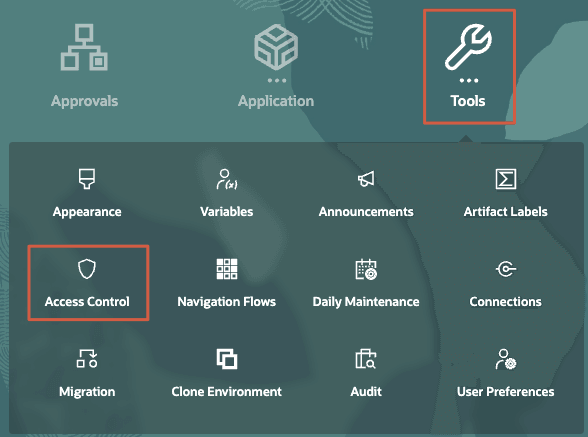Click the Clone Environment text

click(x=226, y=392)
